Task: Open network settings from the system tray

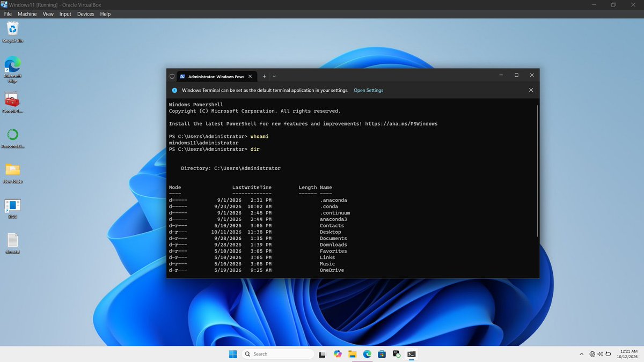Action: pyautogui.click(x=592, y=354)
